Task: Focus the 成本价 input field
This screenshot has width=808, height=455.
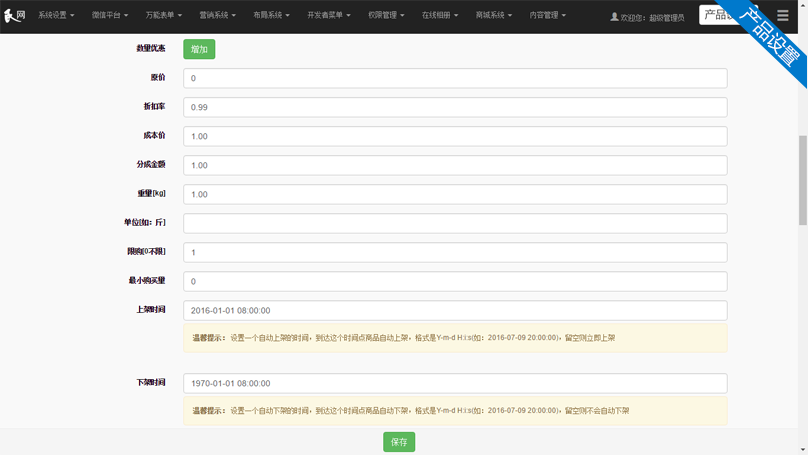Action: pyautogui.click(x=455, y=137)
